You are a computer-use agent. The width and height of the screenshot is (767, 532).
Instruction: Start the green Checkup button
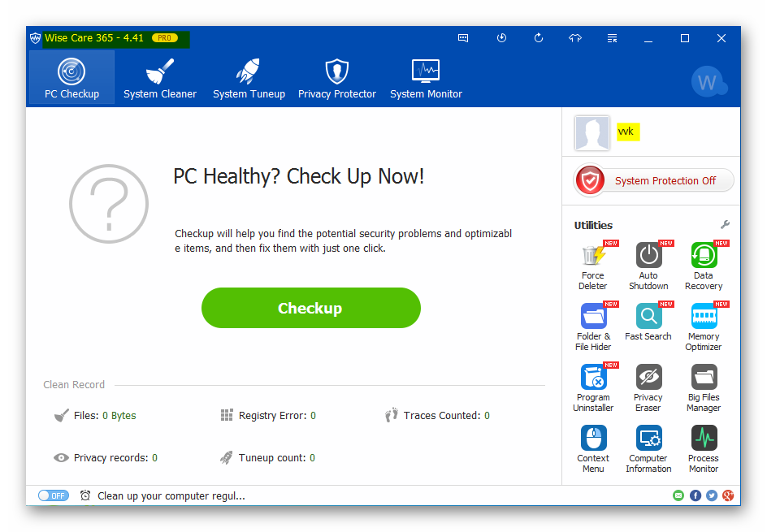[x=311, y=308]
